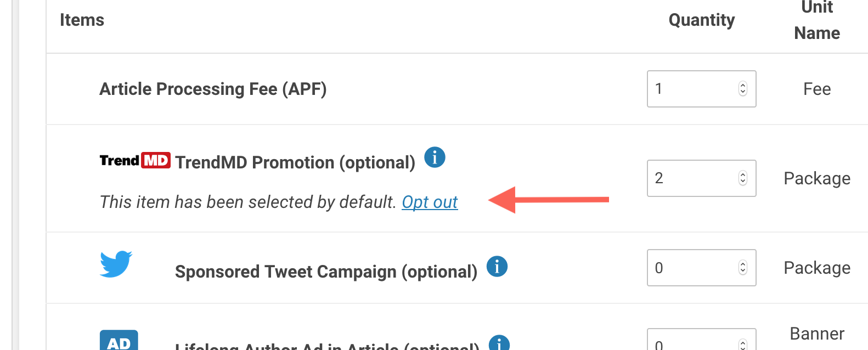Click the Quantity column header
Screen dimensions: 868x350
point(701,20)
